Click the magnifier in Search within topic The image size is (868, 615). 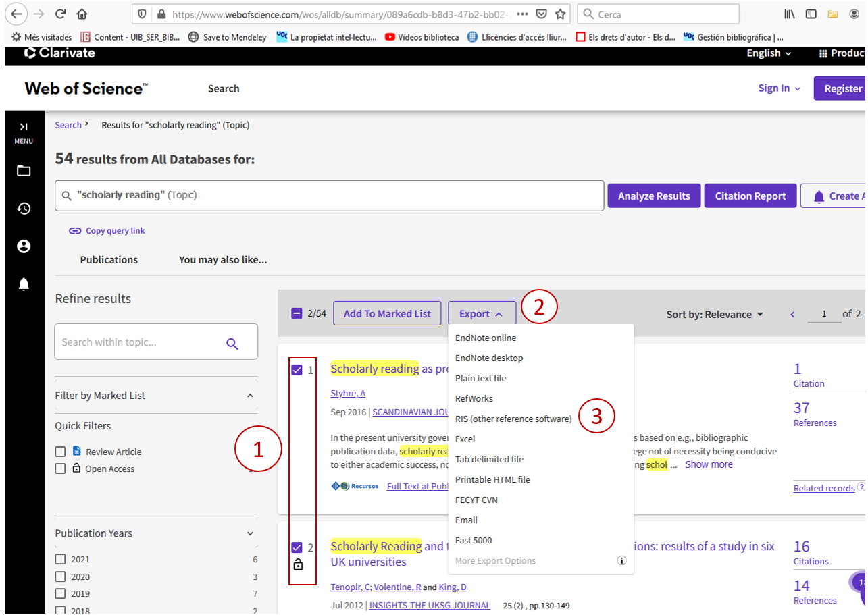pos(232,344)
